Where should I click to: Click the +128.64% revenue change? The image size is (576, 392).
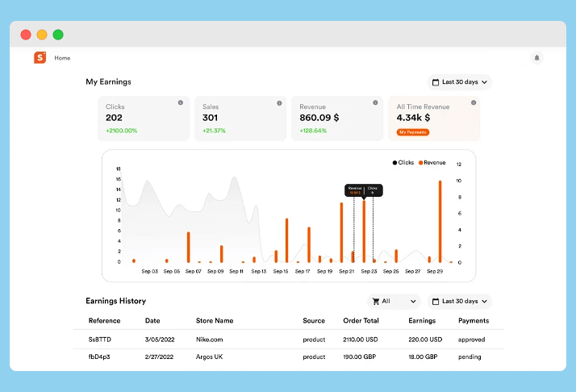point(313,131)
